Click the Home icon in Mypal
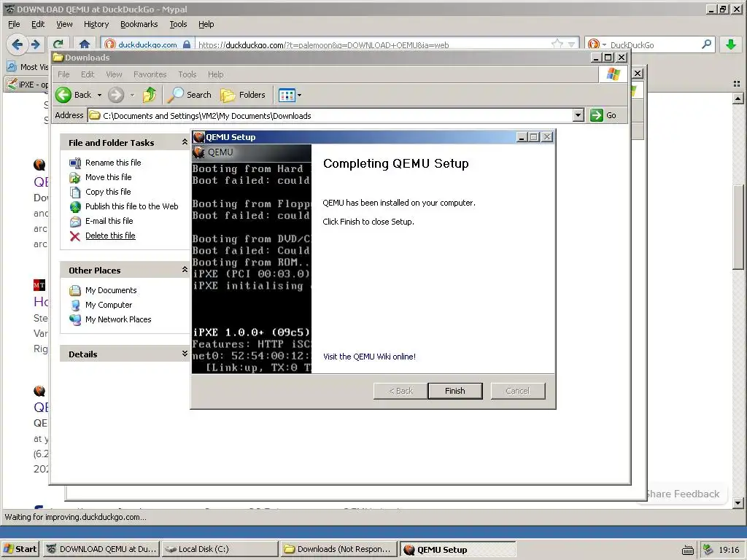 point(85,44)
